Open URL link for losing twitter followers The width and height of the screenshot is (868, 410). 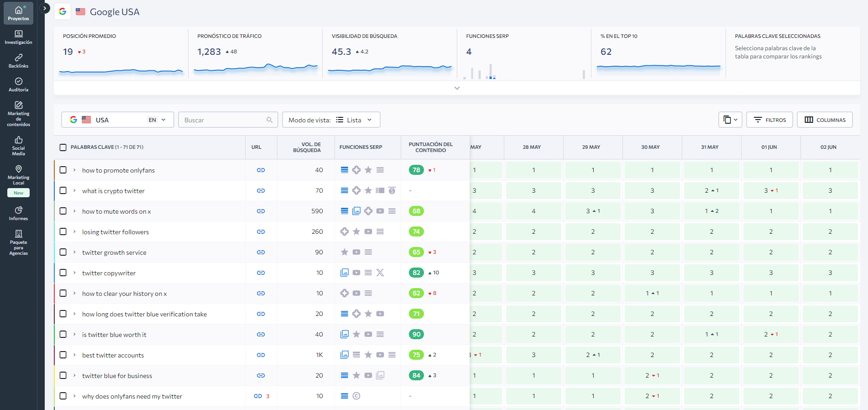[261, 231]
